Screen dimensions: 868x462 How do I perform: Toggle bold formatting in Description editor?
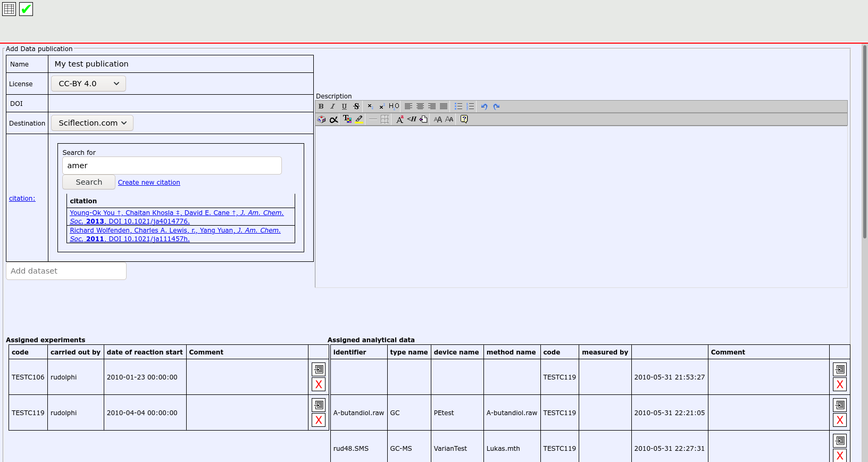321,106
